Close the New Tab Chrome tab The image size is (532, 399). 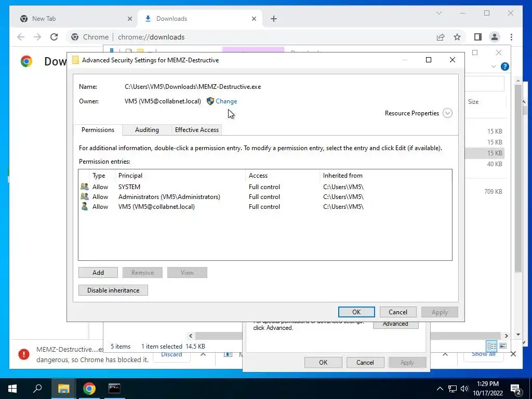click(129, 19)
